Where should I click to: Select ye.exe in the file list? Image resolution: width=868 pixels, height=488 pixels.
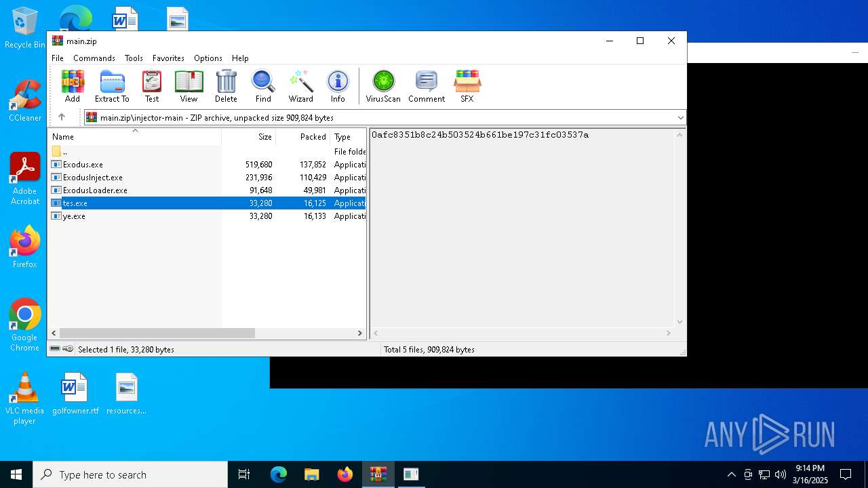point(208,216)
